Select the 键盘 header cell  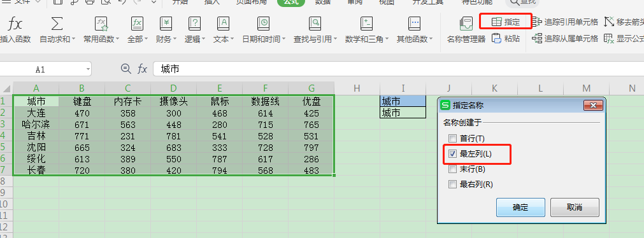(x=82, y=101)
